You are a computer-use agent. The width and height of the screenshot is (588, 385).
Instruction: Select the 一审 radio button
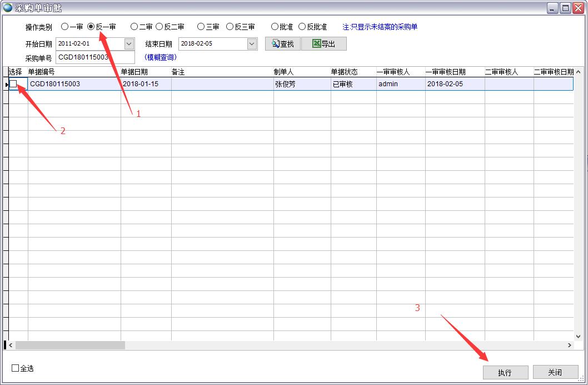[x=63, y=26]
